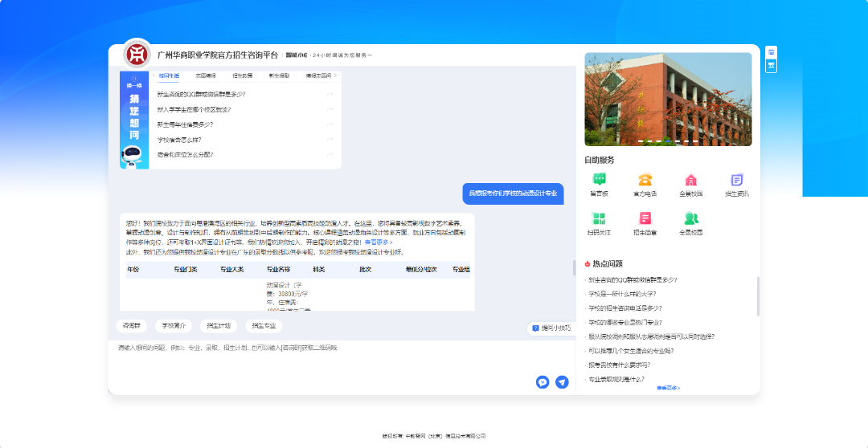Screen dimensions: 868x448
Task: Click the blue chat bubble icon near send
Action: [542, 382]
